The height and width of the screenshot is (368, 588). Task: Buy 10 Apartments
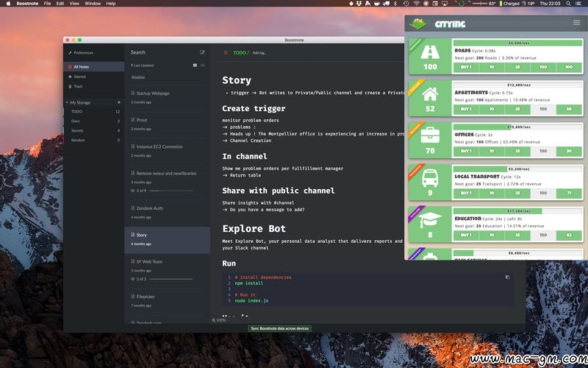tap(492, 109)
